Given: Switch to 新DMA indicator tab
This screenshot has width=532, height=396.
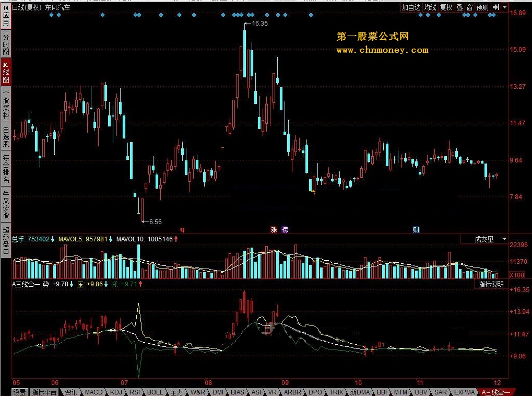Looking at the screenshot, I should point(360,392).
